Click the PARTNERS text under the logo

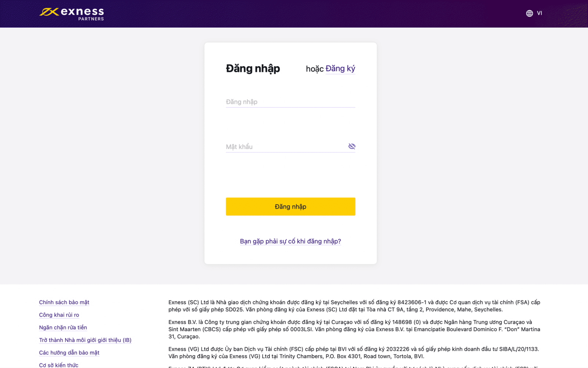coord(91,19)
